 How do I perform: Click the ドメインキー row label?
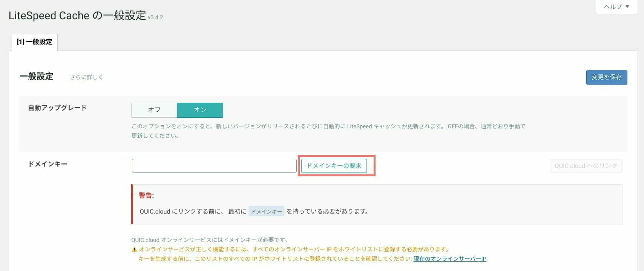tap(48, 164)
